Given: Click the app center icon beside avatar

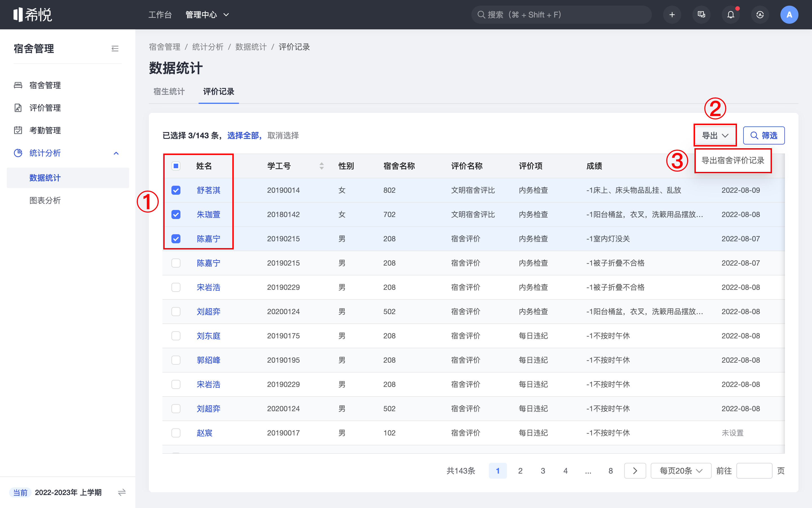Looking at the screenshot, I should click(760, 15).
